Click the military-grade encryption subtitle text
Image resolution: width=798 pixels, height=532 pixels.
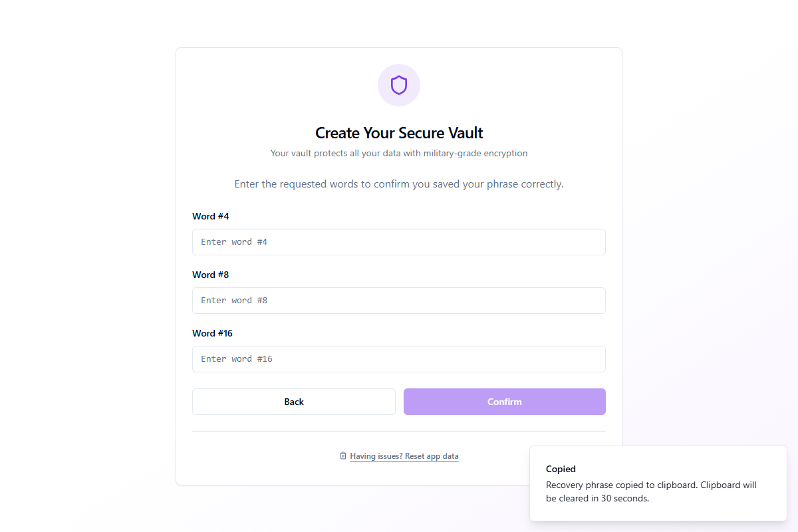click(399, 154)
